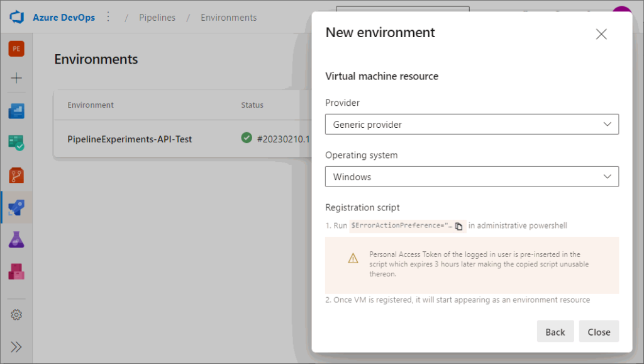The image size is (644, 364).
Task: Open Project settings gear icon
Action: pos(16,314)
